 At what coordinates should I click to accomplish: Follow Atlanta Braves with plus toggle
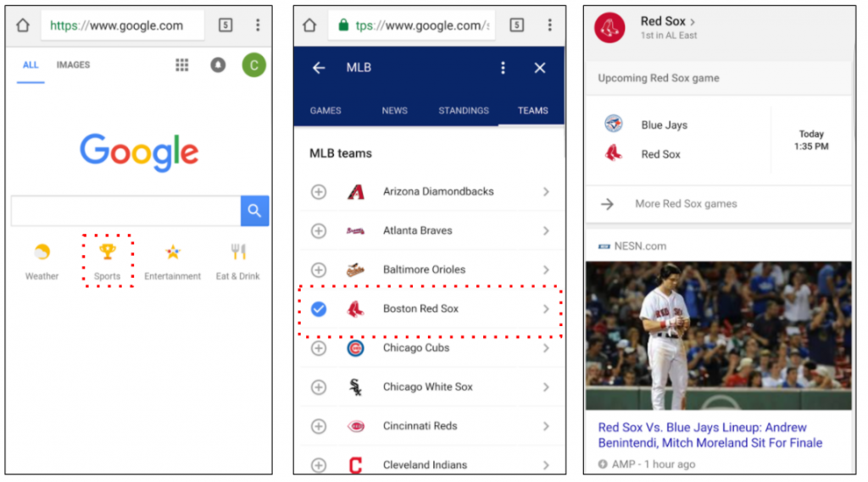pos(319,230)
